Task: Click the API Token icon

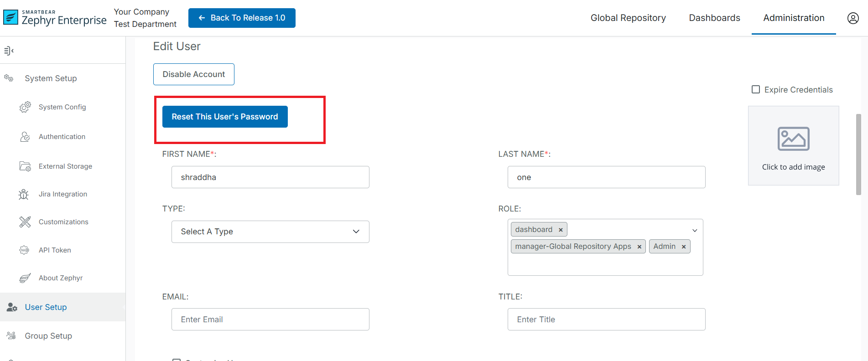Action: [24, 250]
